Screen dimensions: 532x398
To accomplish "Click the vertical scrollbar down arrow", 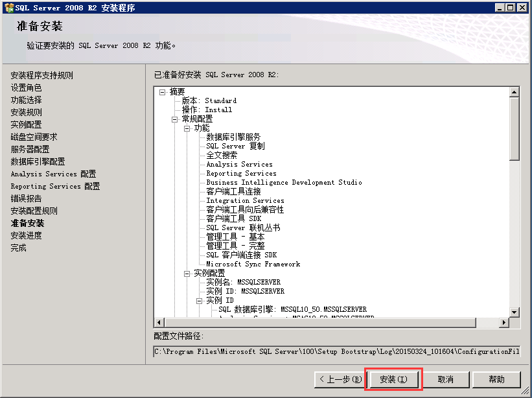I will tap(515, 312).
